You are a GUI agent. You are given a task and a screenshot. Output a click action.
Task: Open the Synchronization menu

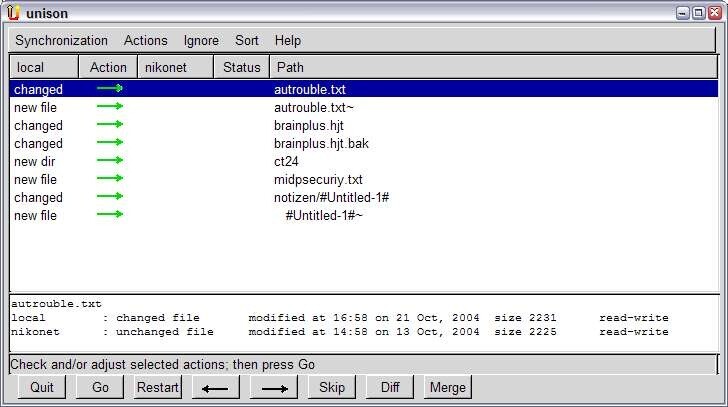point(61,40)
